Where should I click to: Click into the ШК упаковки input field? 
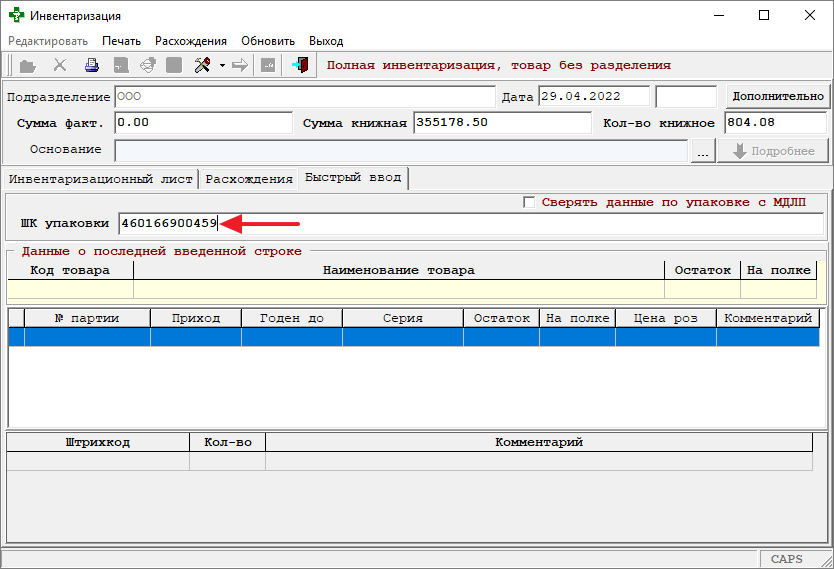pyautogui.click(x=470, y=223)
